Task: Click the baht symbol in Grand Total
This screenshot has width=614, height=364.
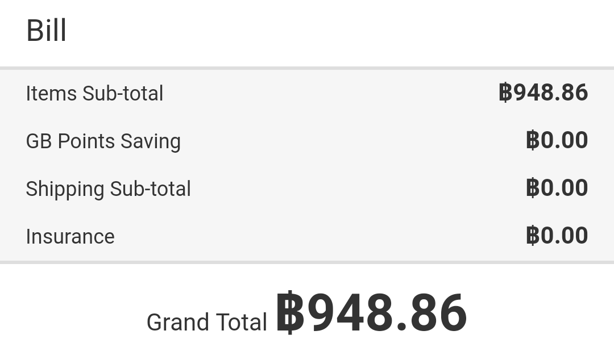Action: [290, 313]
